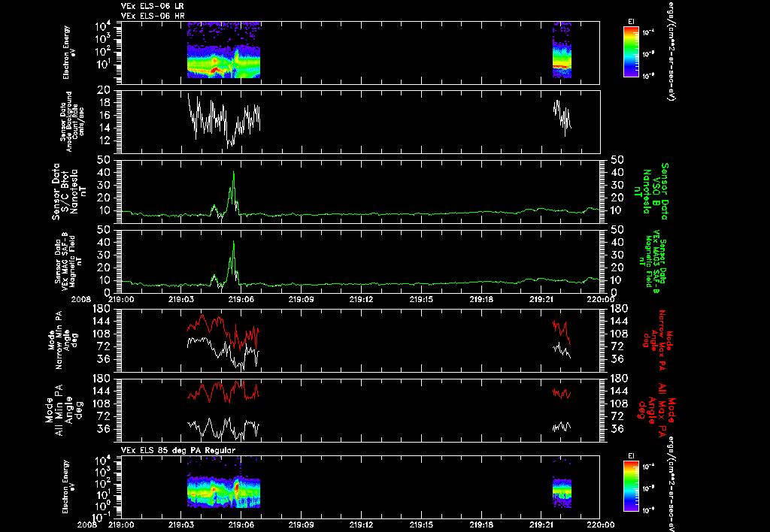Click the small spectrogram block near 219:21 in top panel

point(562,50)
